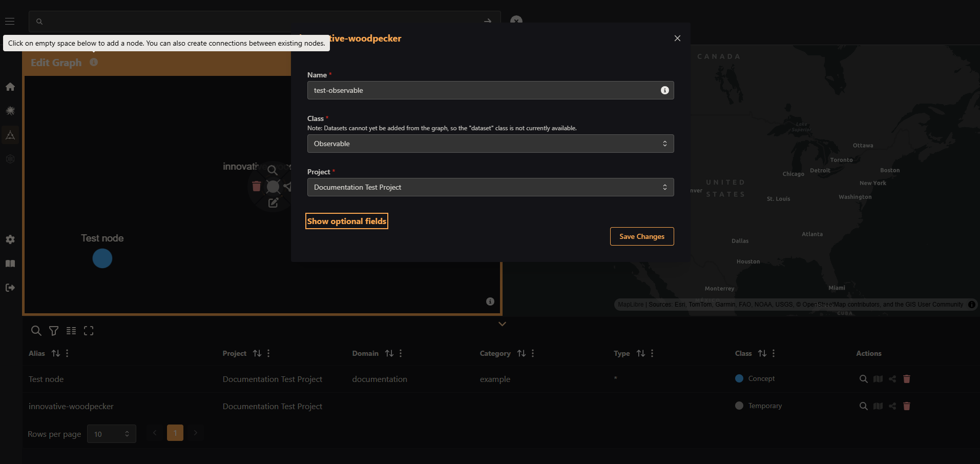Screen dimensions: 980x464
Task: Click the top search input field
Action: [265, 22]
